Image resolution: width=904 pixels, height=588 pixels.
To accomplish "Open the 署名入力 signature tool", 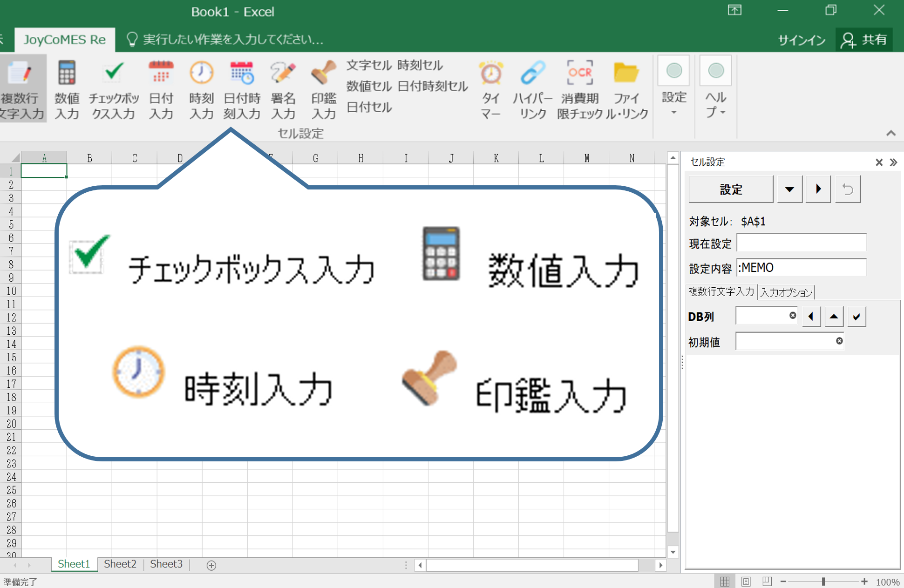I will coord(283,73).
